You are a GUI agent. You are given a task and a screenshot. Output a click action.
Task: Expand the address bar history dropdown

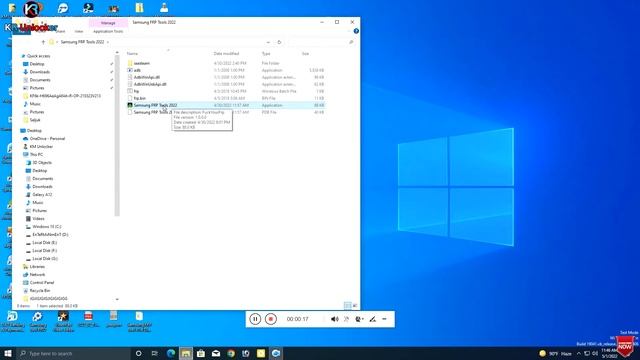[x=268, y=42]
